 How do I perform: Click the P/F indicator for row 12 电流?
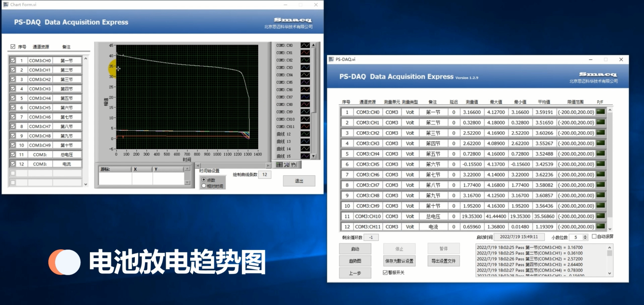click(x=601, y=226)
